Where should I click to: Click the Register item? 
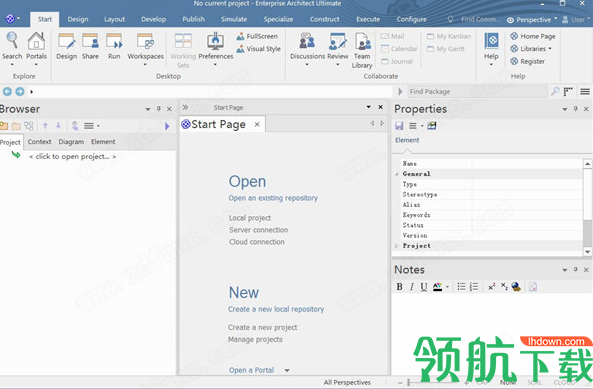coord(528,61)
